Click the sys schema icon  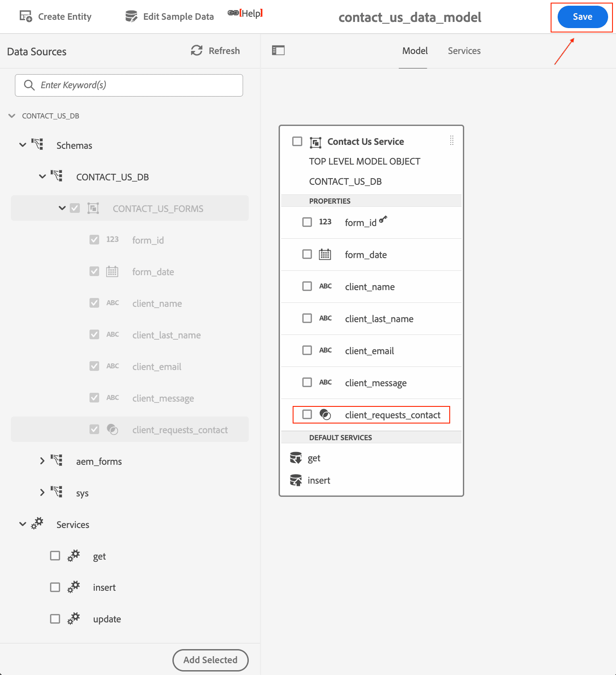[57, 492]
